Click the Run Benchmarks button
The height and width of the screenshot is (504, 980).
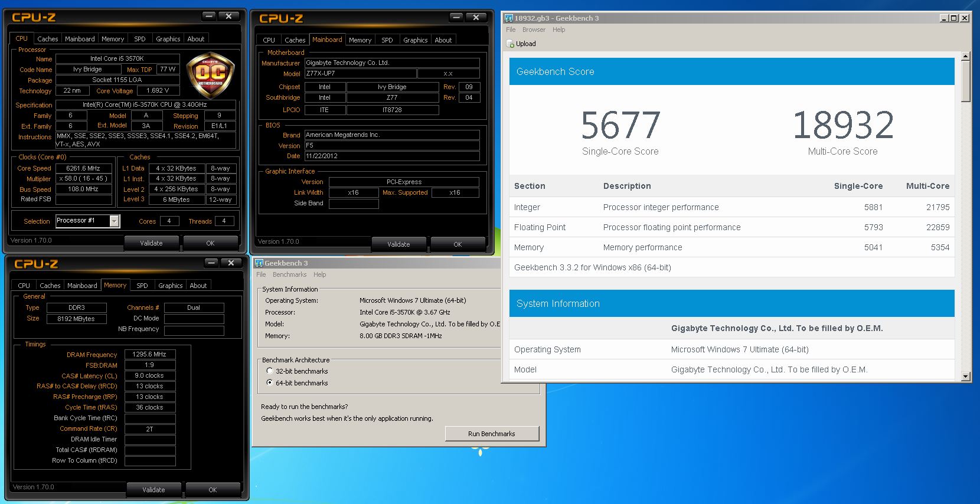pos(492,434)
